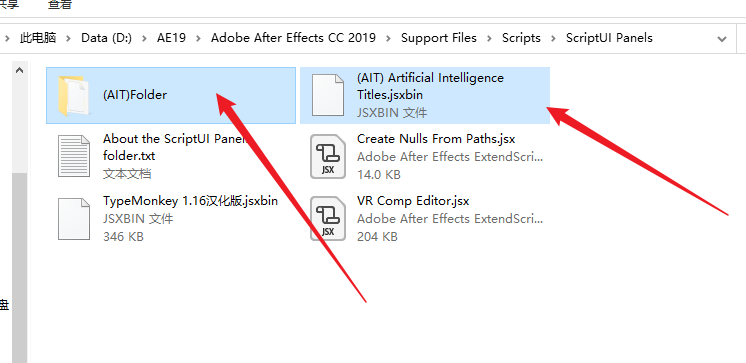Select the TypeMonkey 1.16 jsxbin file icon
746x363 pixels.
(x=74, y=219)
